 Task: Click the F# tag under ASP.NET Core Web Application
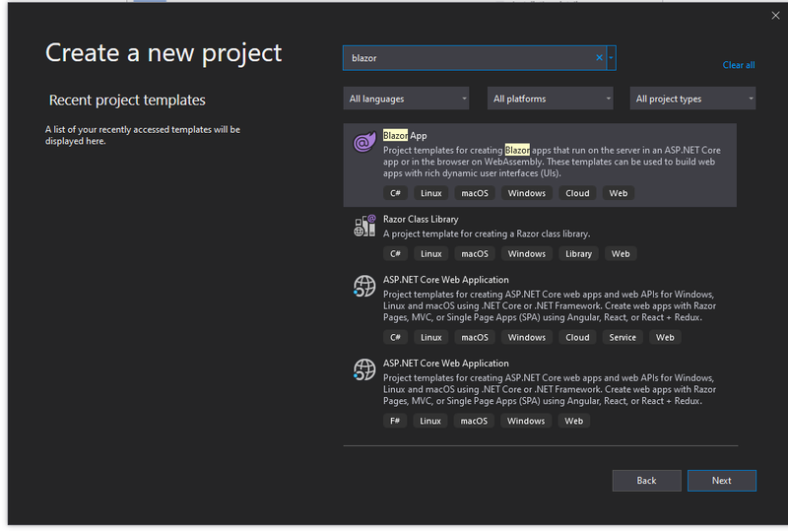click(x=395, y=421)
